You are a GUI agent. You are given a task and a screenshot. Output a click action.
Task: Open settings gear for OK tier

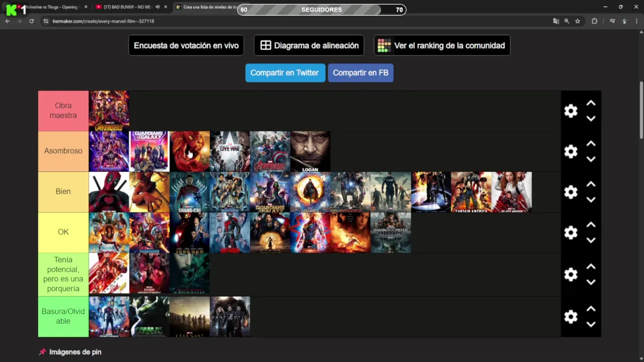point(571,232)
